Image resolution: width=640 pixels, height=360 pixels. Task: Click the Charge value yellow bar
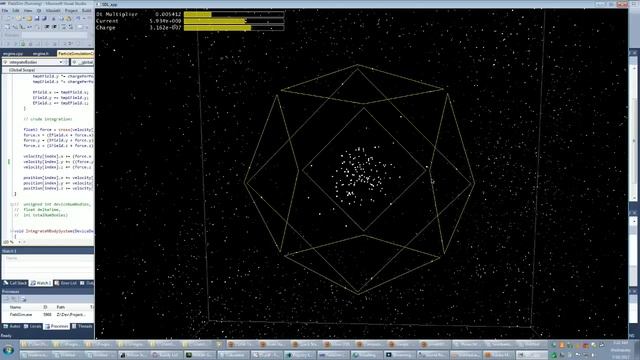pyautogui.click(x=217, y=28)
